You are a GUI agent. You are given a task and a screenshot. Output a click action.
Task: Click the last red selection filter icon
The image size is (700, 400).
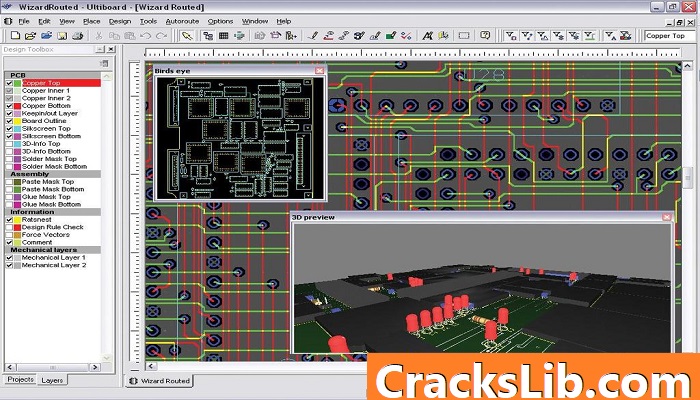pos(626,36)
